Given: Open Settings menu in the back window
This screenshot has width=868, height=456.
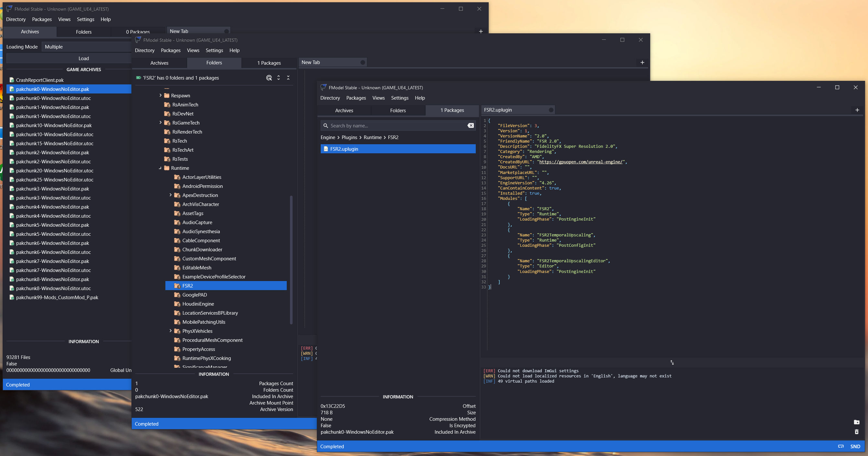Looking at the screenshot, I should [x=85, y=19].
